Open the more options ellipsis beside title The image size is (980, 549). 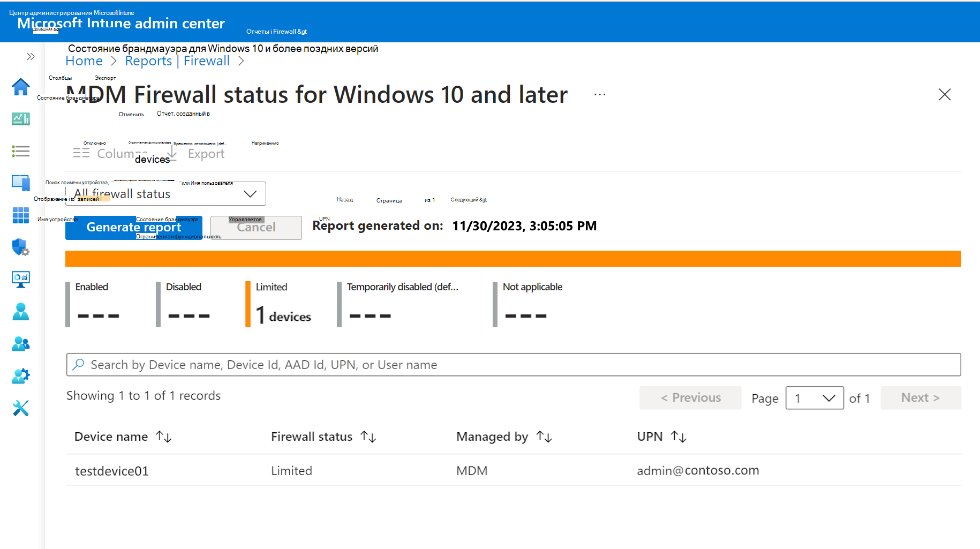click(x=600, y=94)
